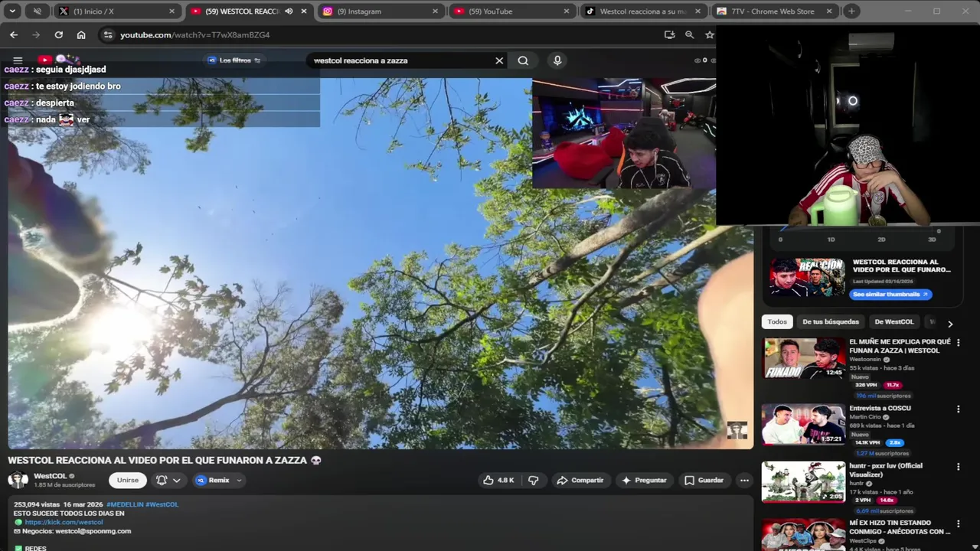This screenshot has height=551, width=980.
Task: Open the #MEDELLIN hashtag
Action: point(125,504)
